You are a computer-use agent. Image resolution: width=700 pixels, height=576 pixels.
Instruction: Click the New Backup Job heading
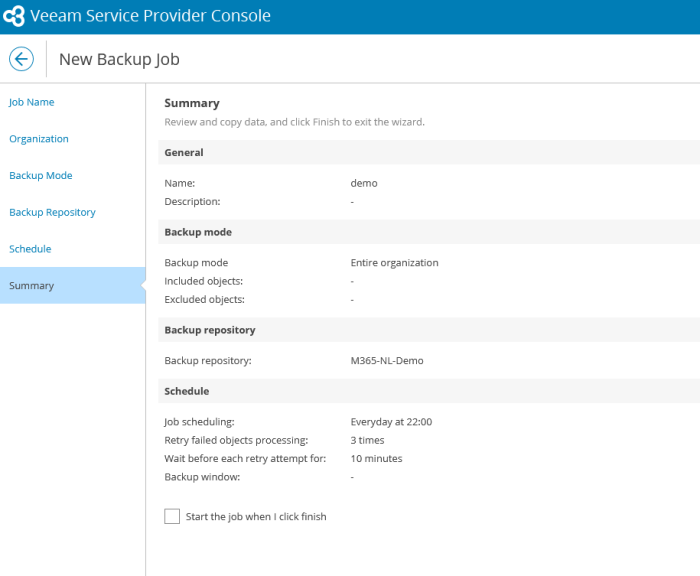119,59
